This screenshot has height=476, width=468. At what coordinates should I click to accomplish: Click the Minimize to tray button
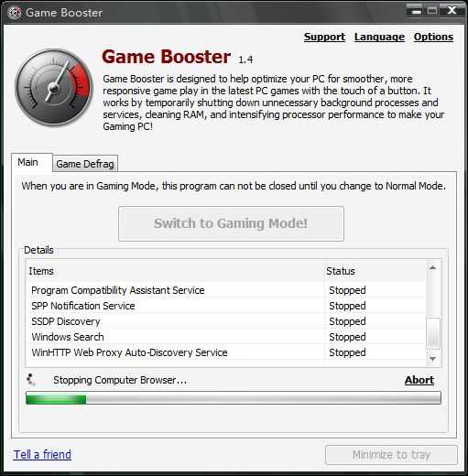391,455
